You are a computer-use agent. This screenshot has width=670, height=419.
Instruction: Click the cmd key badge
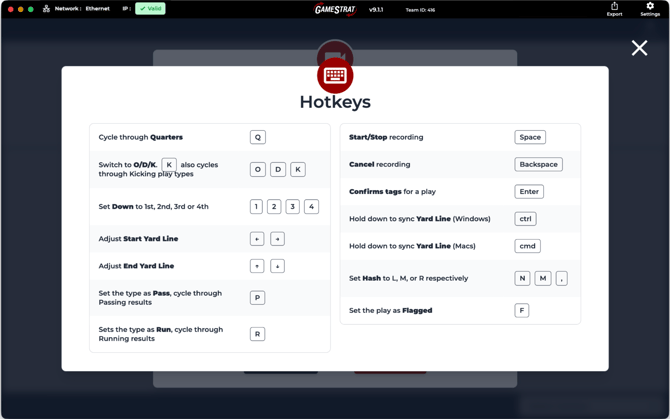coord(527,246)
